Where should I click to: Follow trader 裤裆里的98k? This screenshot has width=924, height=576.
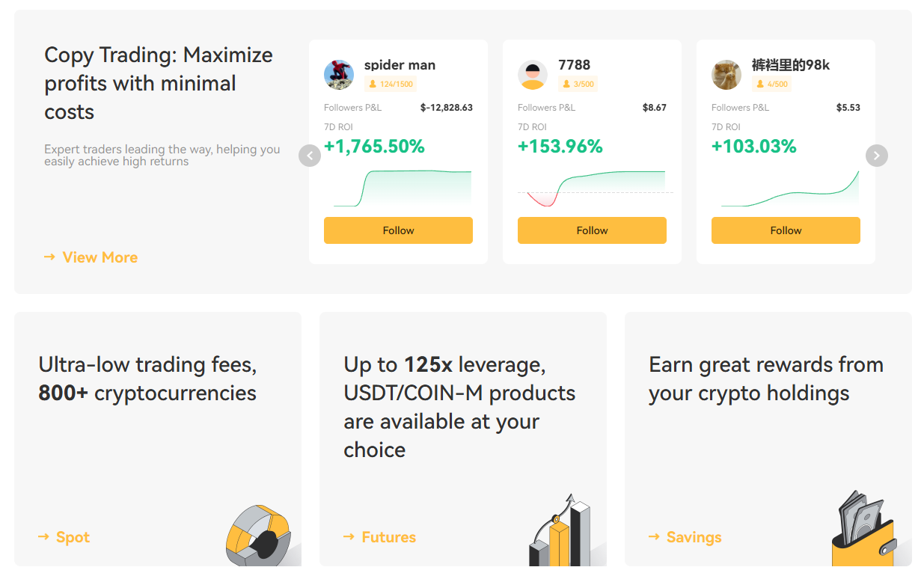pos(786,230)
